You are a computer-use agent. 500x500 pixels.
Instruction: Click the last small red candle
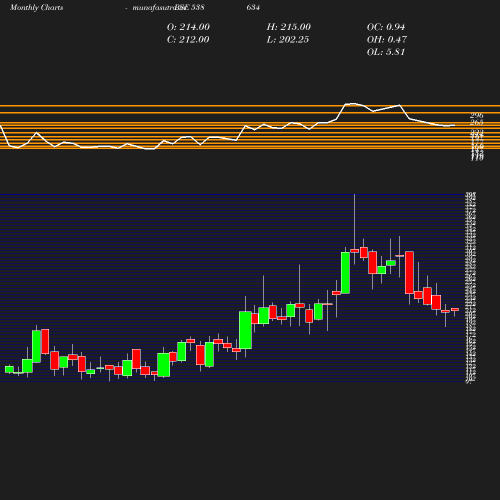tap(455, 310)
